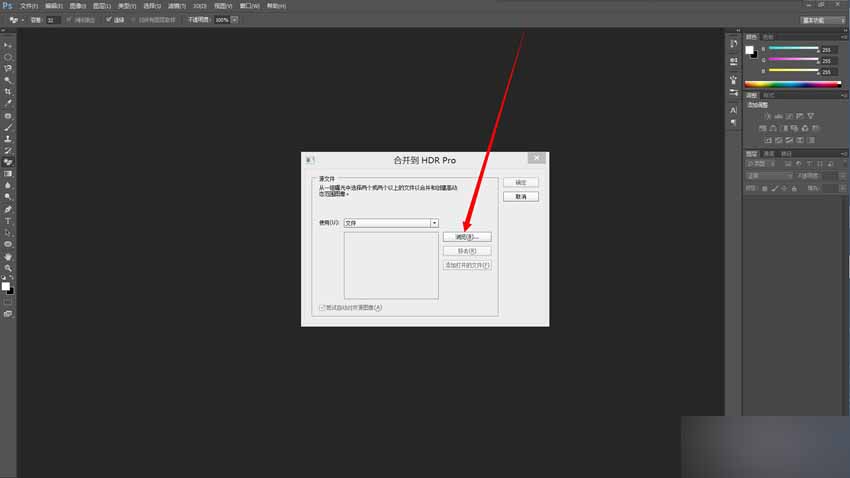
Task: Click Add Open Files button
Action: click(x=467, y=266)
